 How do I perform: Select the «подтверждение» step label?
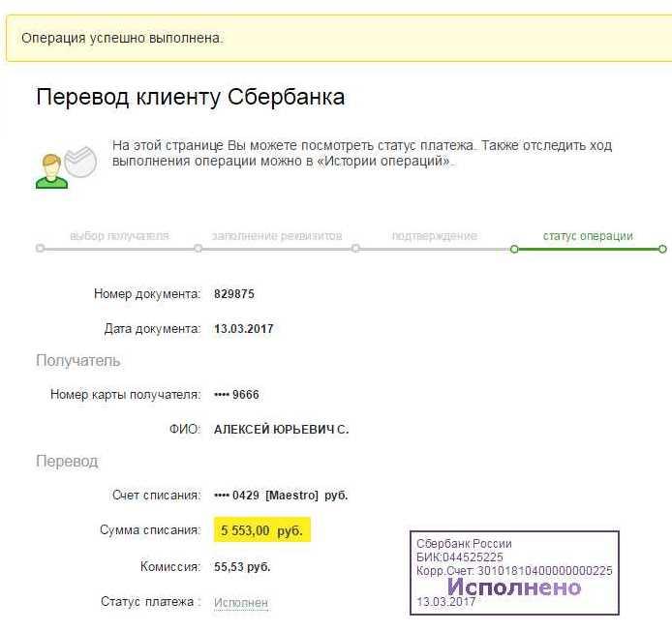click(435, 236)
